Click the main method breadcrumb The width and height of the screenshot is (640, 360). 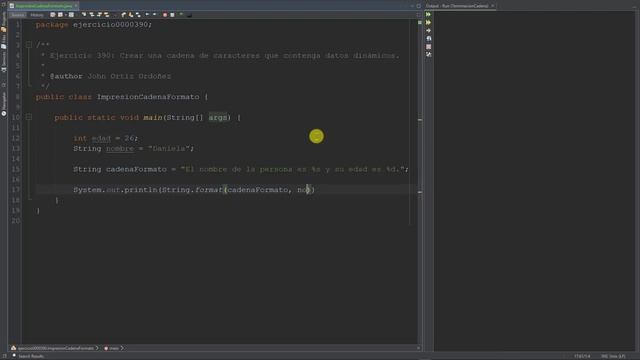pos(113,348)
